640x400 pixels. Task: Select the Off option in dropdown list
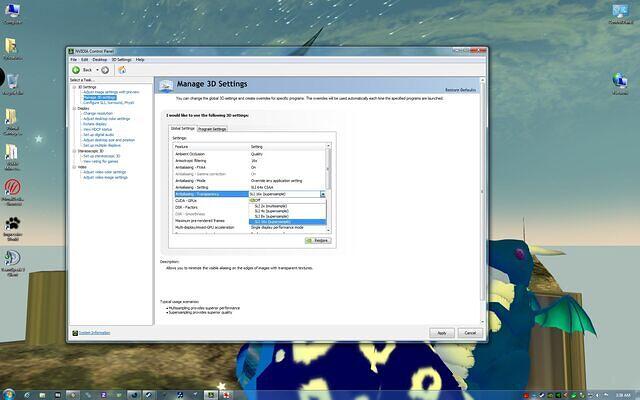tap(258, 199)
